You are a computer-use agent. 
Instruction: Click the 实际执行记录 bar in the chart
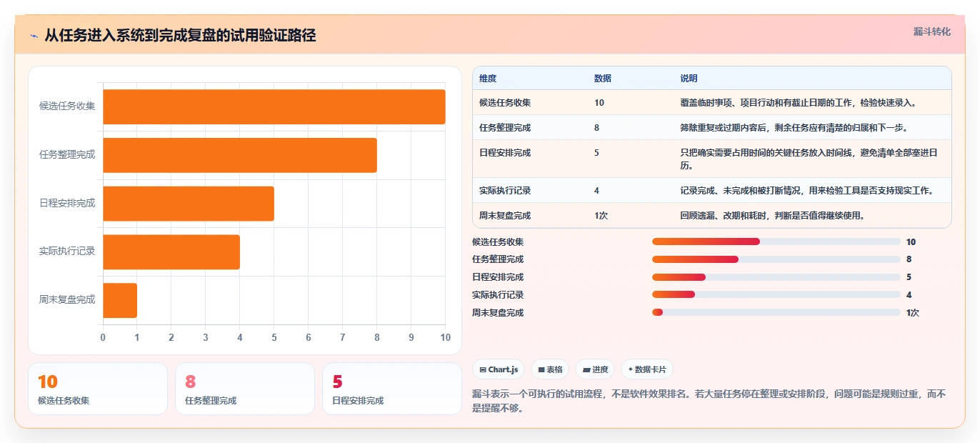pos(171,252)
